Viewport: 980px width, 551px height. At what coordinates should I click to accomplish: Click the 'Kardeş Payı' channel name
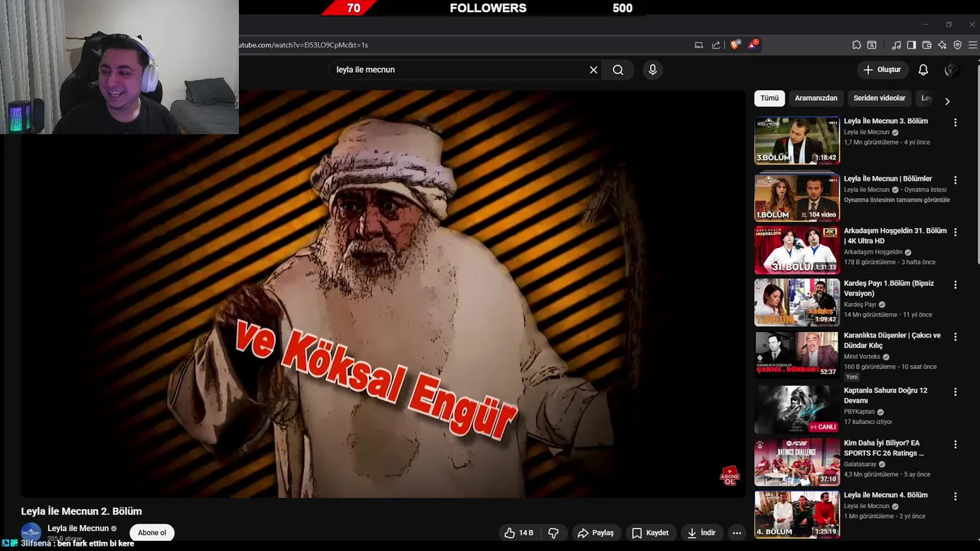click(860, 305)
